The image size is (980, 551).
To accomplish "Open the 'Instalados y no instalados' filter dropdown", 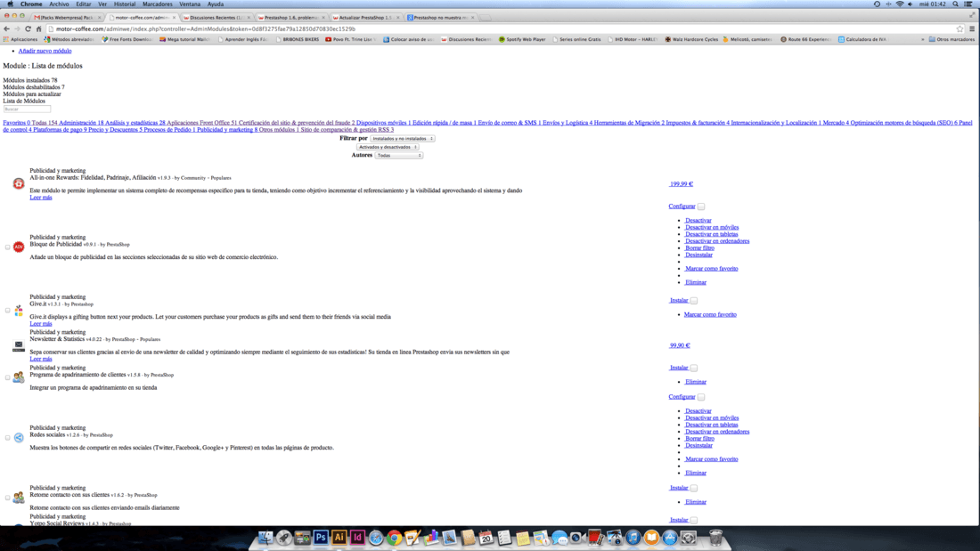I will pos(402,139).
